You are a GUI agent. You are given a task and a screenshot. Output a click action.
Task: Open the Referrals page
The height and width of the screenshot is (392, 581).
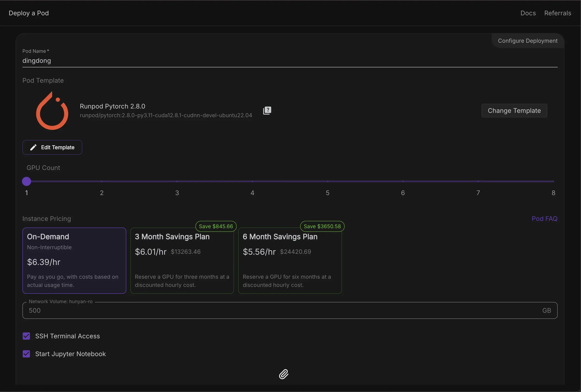click(x=557, y=13)
